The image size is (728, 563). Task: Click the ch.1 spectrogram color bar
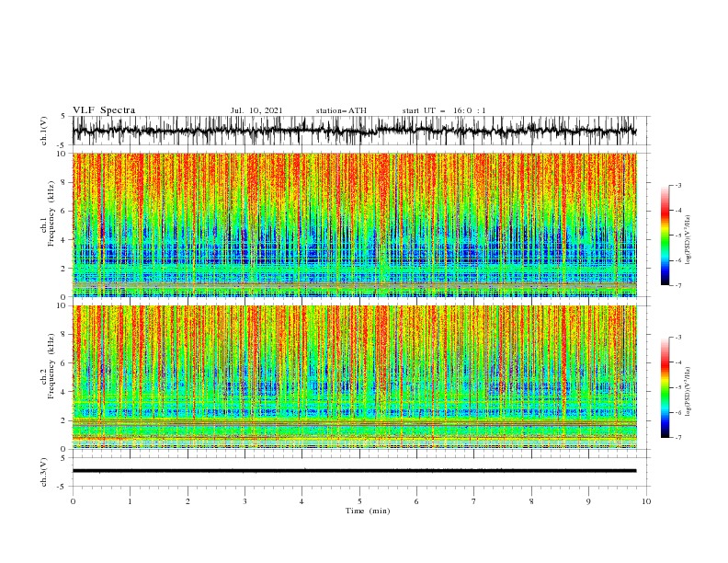coord(665,236)
